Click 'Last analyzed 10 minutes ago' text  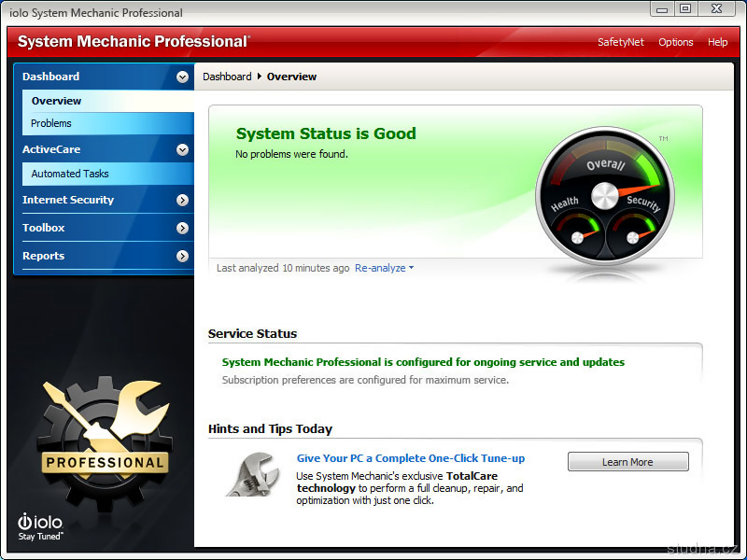[283, 268]
